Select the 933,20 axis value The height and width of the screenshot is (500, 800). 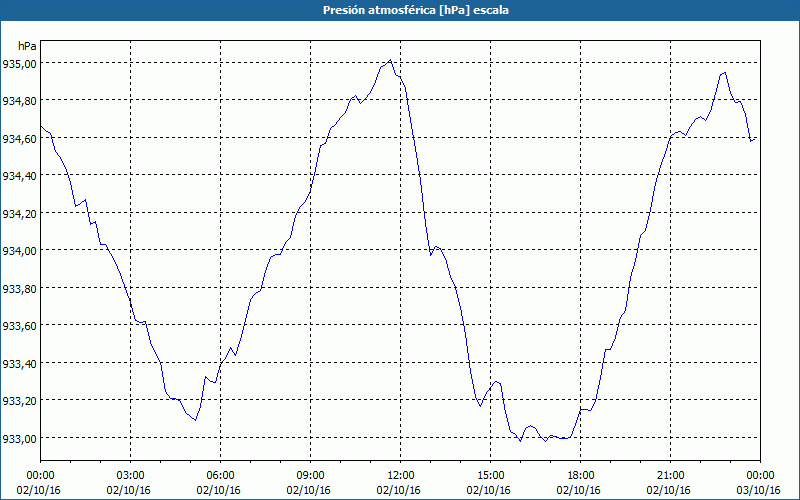19,401
